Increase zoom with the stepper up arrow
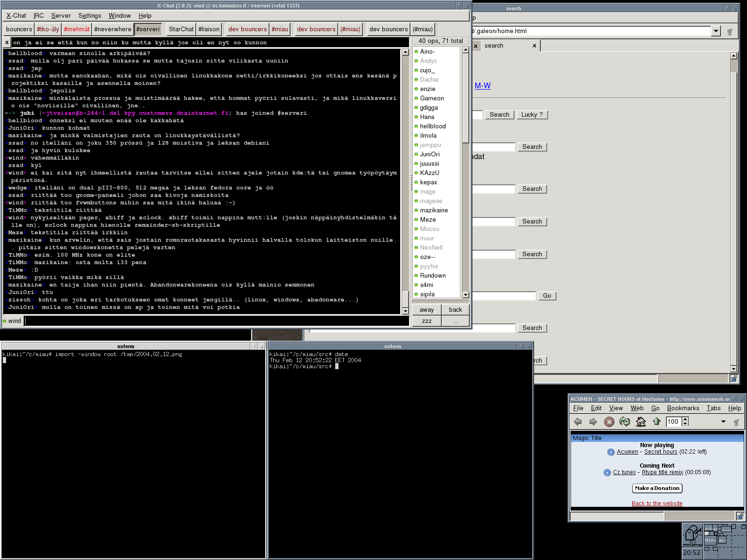Image resolution: width=747 pixels, height=560 pixels. tap(685, 419)
